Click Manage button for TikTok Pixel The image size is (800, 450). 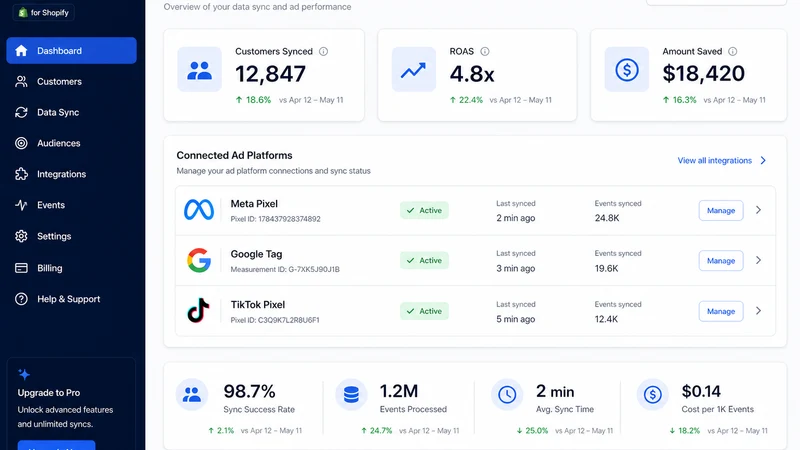[x=721, y=311]
